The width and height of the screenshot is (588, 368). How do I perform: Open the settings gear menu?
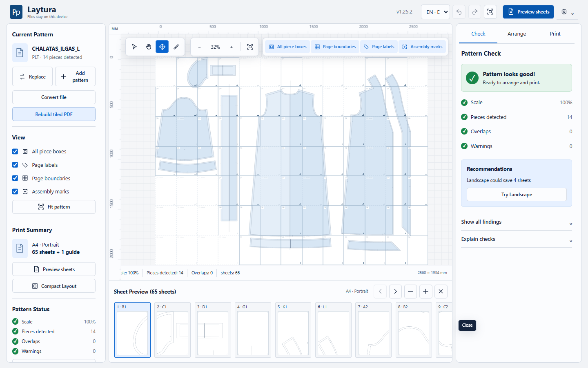[x=567, y=12]
